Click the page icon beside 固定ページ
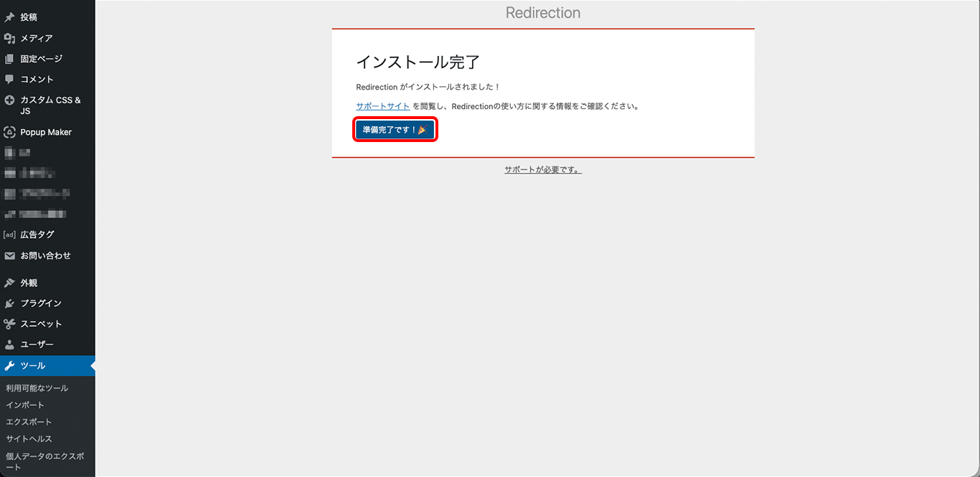The width and height of the screenshot is (980, 477). [x=9, y=59]
